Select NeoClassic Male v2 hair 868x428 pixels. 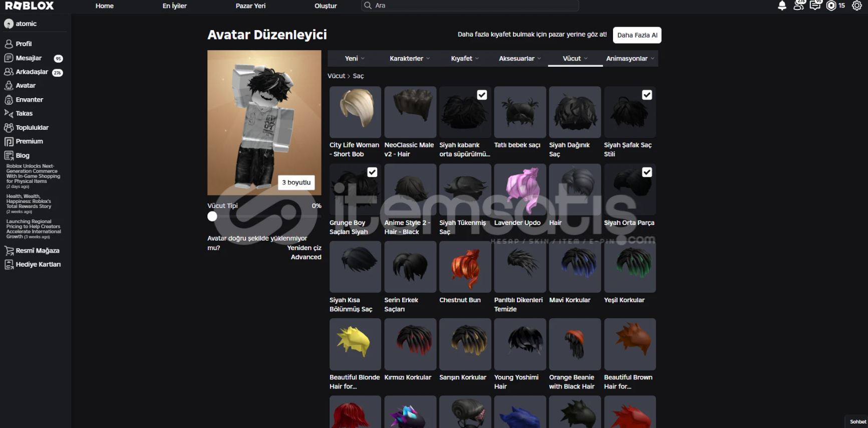[410, 112]
